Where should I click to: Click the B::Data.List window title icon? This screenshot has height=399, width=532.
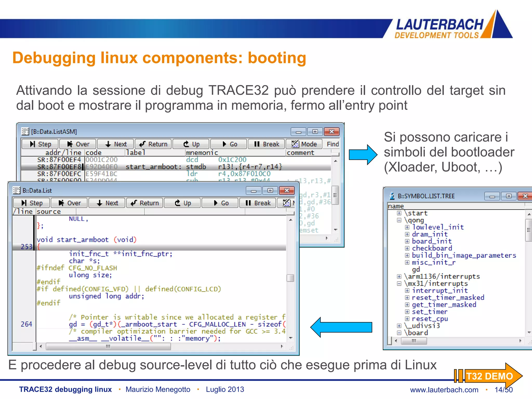[x=17, y=190]
